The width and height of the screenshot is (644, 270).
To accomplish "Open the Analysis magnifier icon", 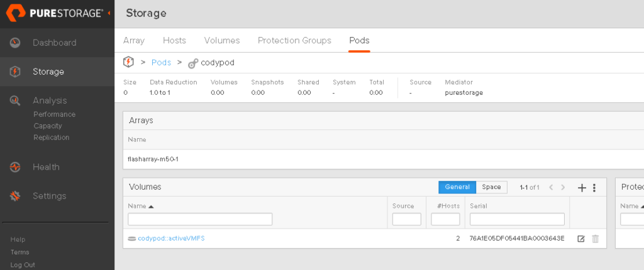I will pyautogui.click(x=15, y=100).
